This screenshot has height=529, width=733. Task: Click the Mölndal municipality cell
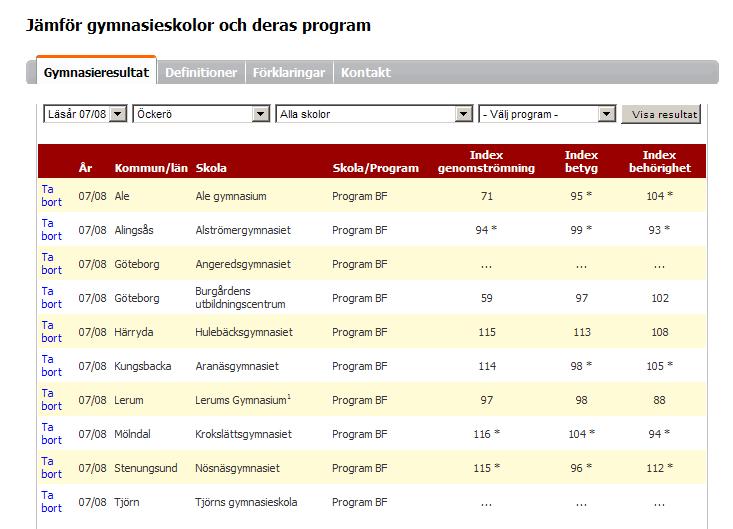[x=132, y=434]
